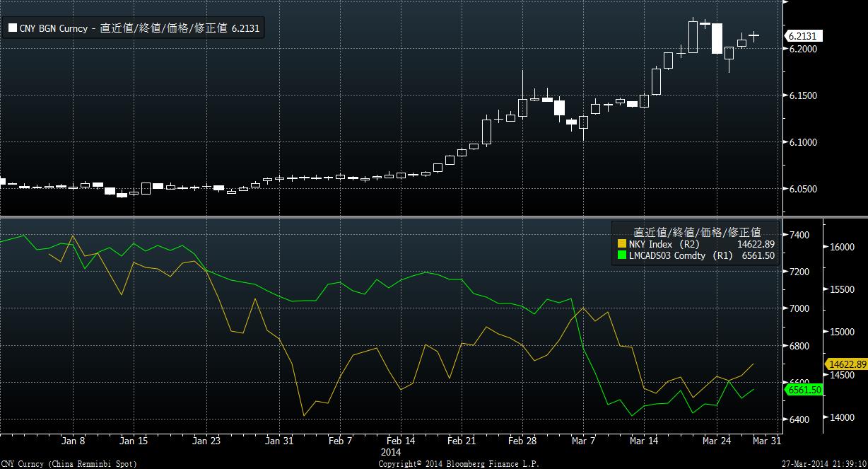Click the 27-Mar-2014 21:39:10 timestamp
This screenshot has height=469, width=868.
[x=826, y=464]
